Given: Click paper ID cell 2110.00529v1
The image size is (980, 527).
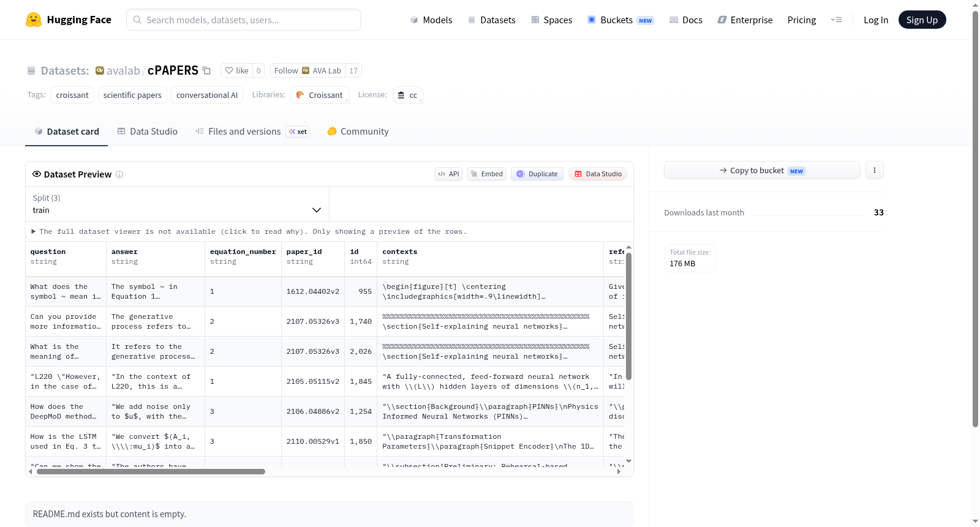Looking at the screenshot, I should coord(313,441).
